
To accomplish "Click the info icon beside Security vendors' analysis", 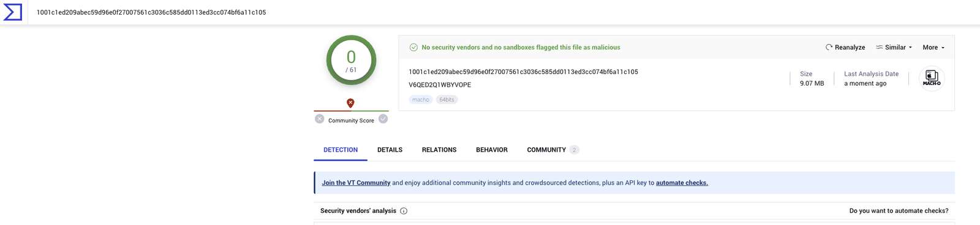I will point(404,211).
